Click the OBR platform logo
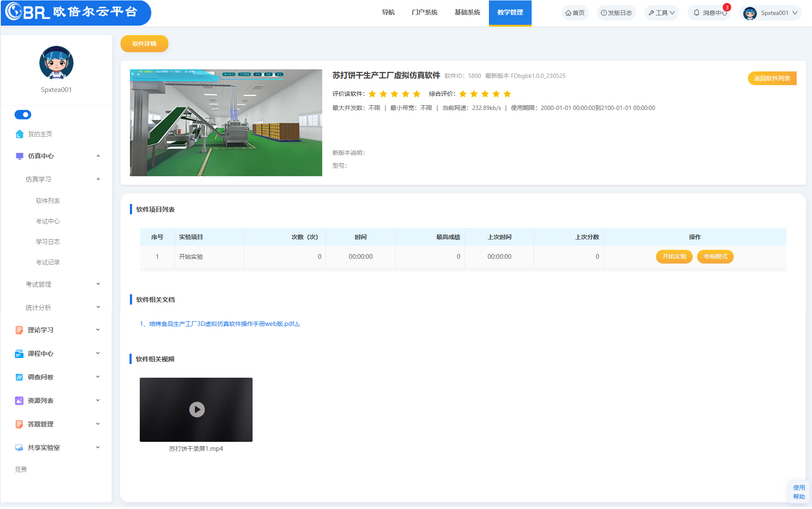 coord(76,12)
